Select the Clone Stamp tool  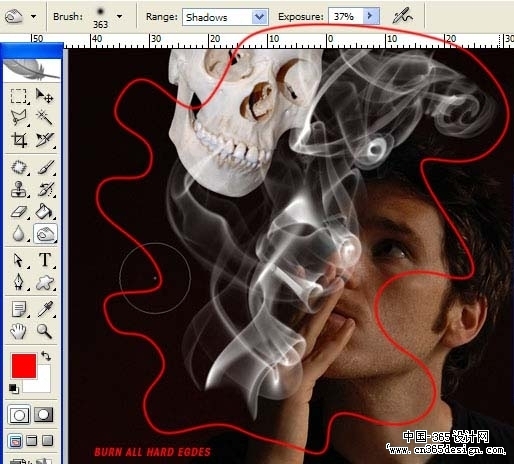19,189
